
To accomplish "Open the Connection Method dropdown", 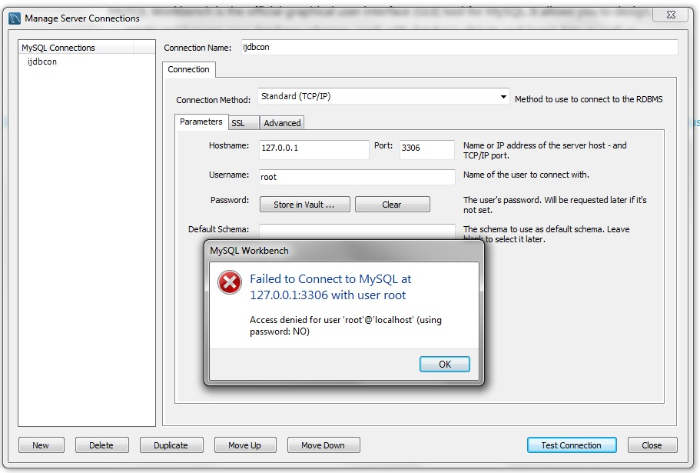I will (383, 96).
